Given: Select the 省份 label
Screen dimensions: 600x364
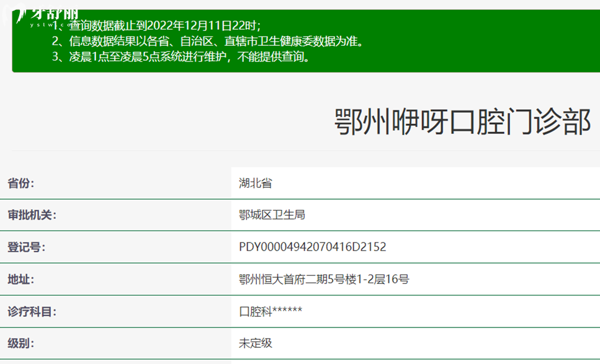Looking at the screenshot, I should (21, 183).
